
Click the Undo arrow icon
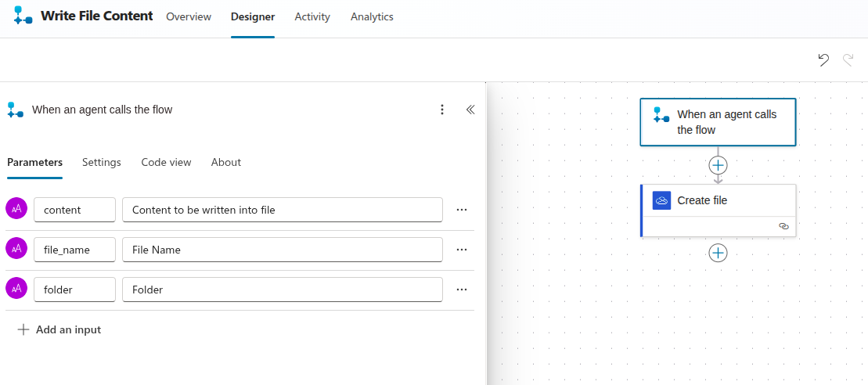[823, 60]
